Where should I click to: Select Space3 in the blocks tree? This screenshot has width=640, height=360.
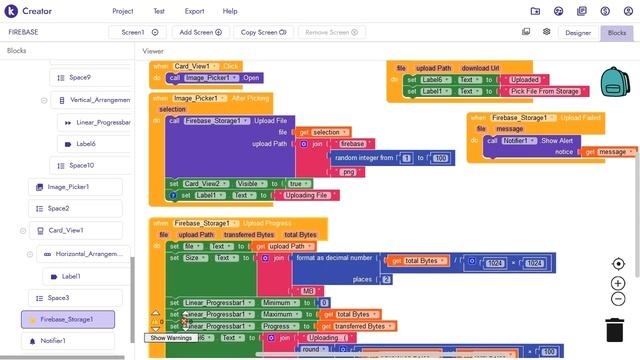click(x=75, y=298)
